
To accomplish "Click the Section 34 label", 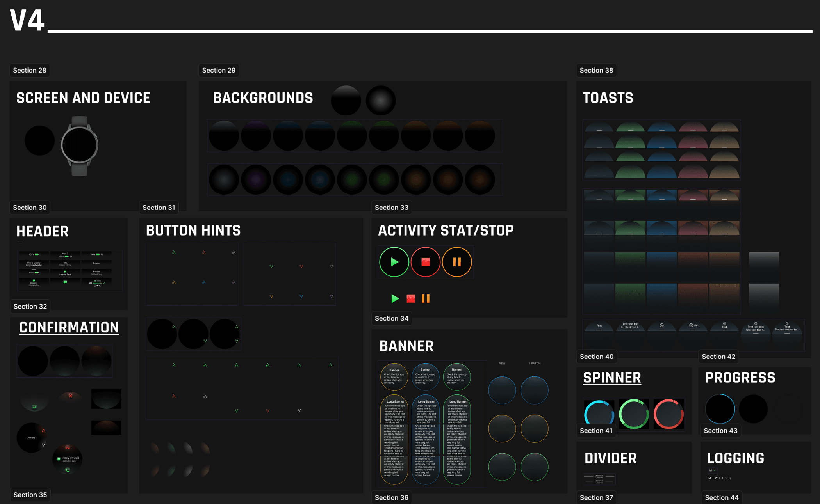I will (392, 318).
